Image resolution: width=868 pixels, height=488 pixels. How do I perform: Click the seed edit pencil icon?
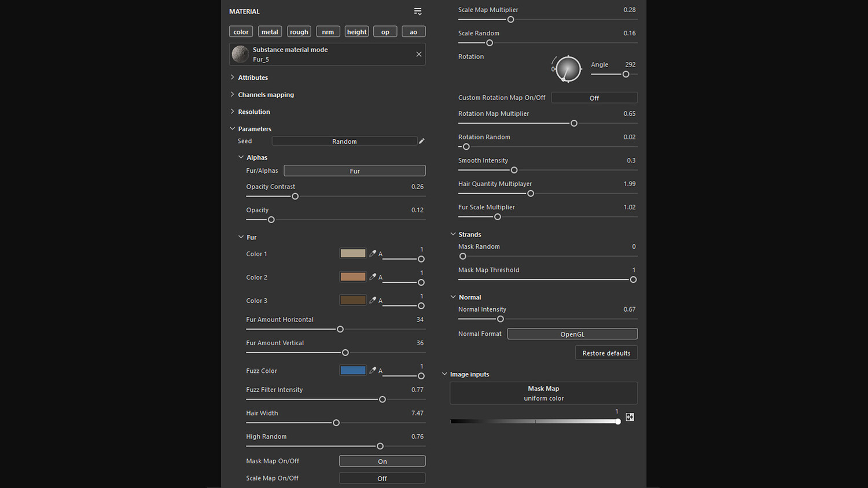click(x=422, y=141)
